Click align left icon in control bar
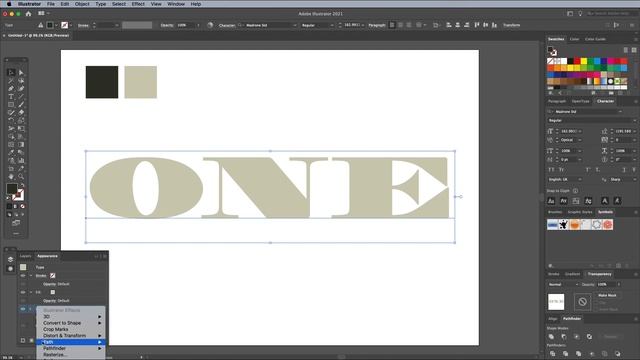 tap(392, 25)
